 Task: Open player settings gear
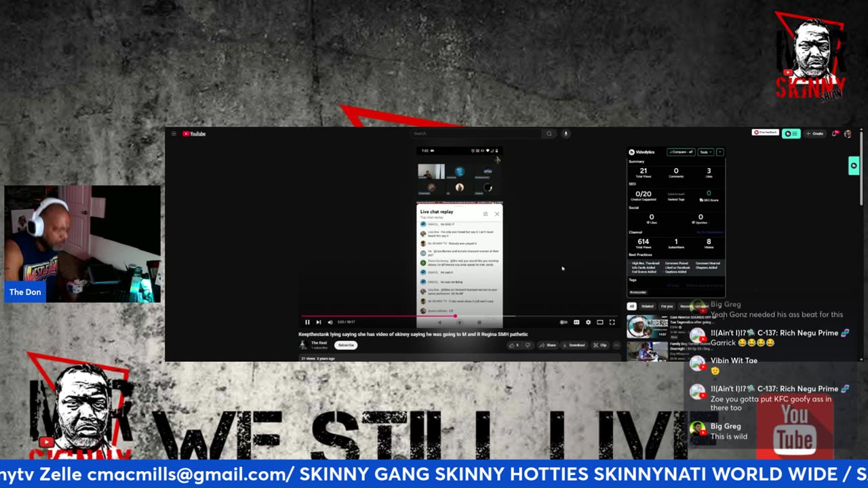point(588,322)
